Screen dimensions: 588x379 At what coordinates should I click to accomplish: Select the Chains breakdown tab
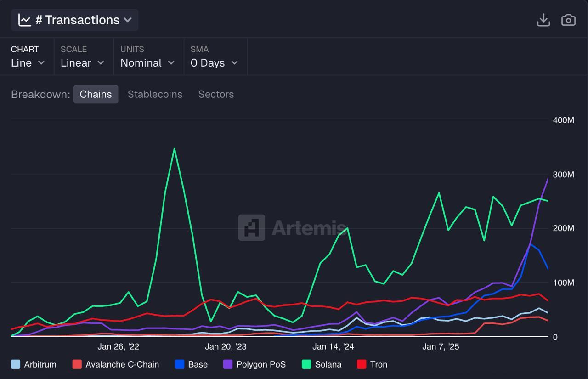96,94
